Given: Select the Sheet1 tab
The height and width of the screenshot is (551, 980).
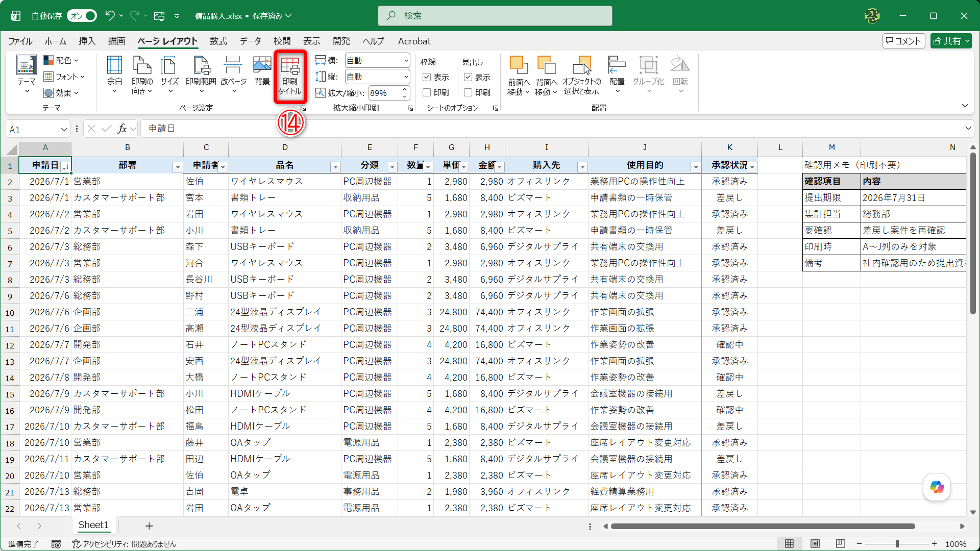Looking at the screenshot, I should [x=93, y=525].
